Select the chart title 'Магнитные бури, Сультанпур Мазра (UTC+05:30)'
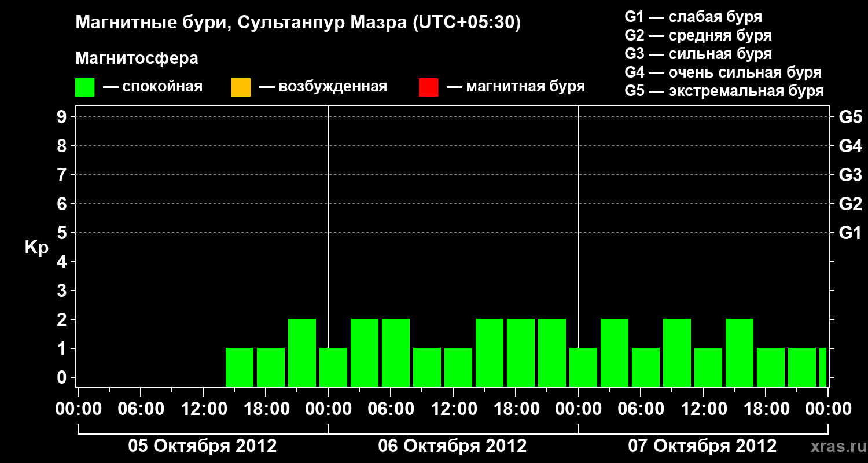The image size is (868, 463). tap(299, 23)
